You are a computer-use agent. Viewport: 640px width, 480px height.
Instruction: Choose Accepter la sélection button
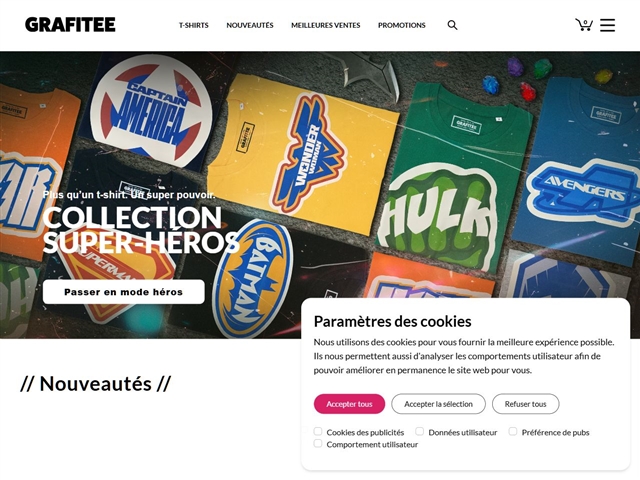[438, 404]
